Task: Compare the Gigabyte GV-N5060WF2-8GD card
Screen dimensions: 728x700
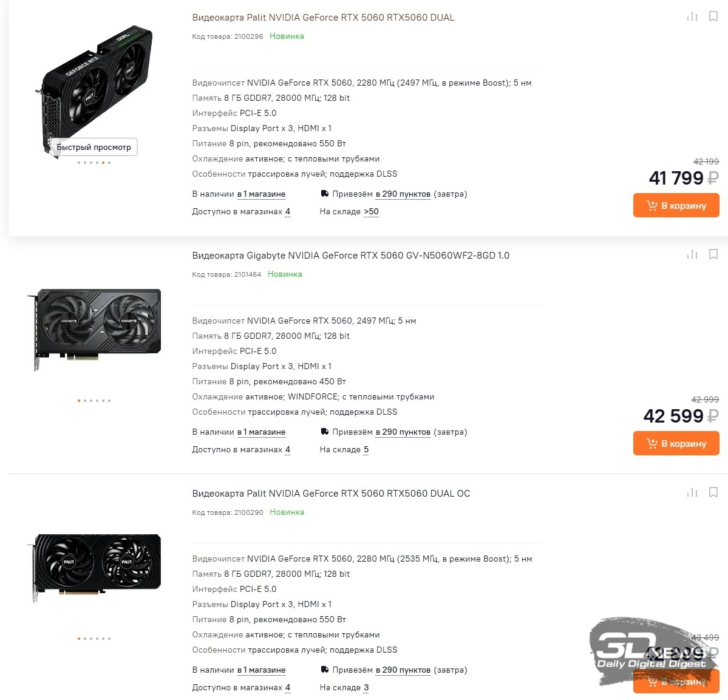Action: tap(692, 254)
